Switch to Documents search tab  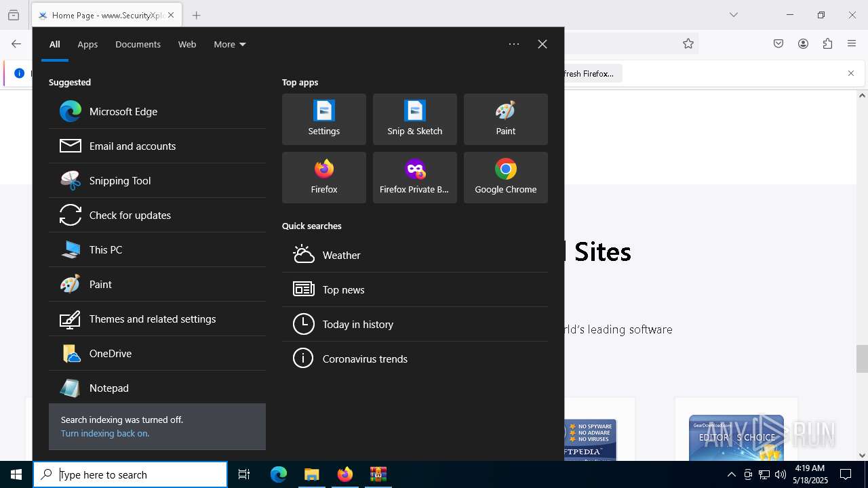(138, 44)
